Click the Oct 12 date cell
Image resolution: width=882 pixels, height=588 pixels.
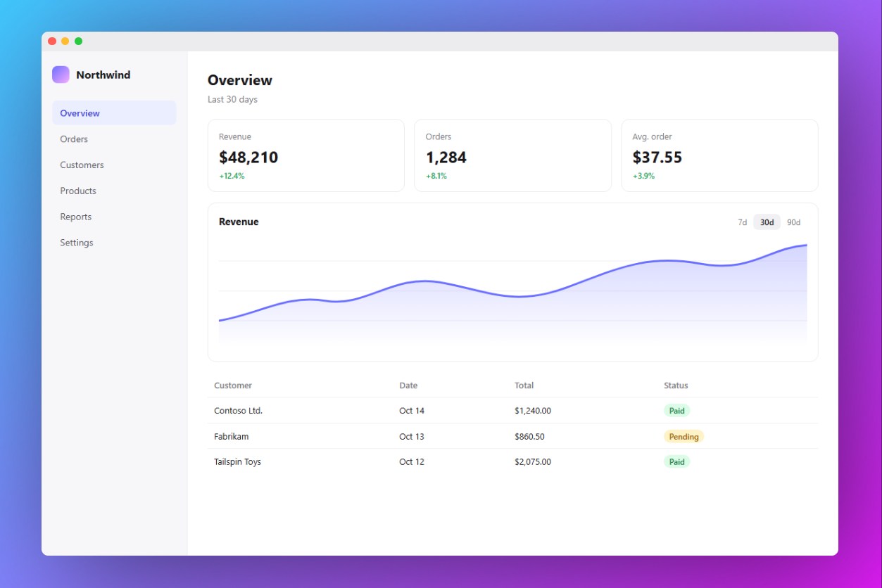(412, 462)
